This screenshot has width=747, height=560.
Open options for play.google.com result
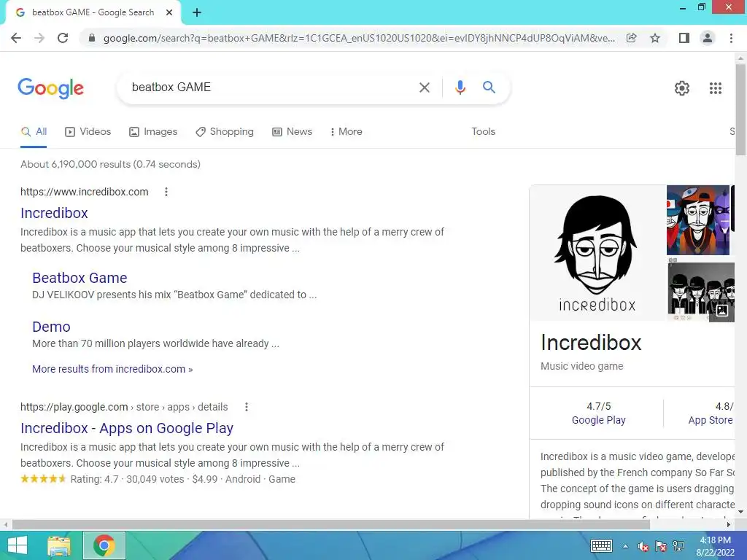click(x=247, y=407)
